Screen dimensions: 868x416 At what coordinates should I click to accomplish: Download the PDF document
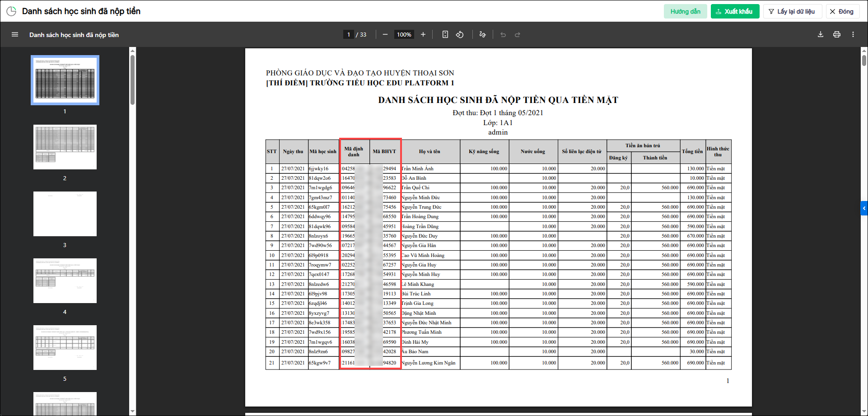tap(821, 35)
